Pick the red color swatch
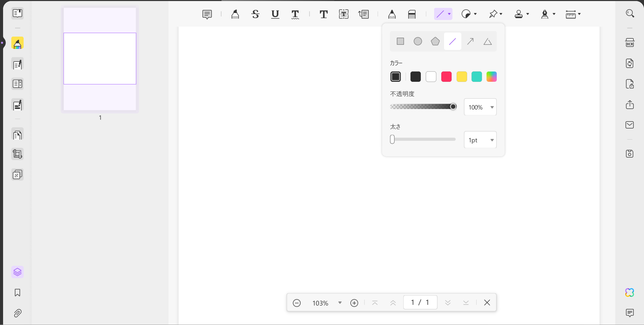The image size is (644, 325). (446, 77)
